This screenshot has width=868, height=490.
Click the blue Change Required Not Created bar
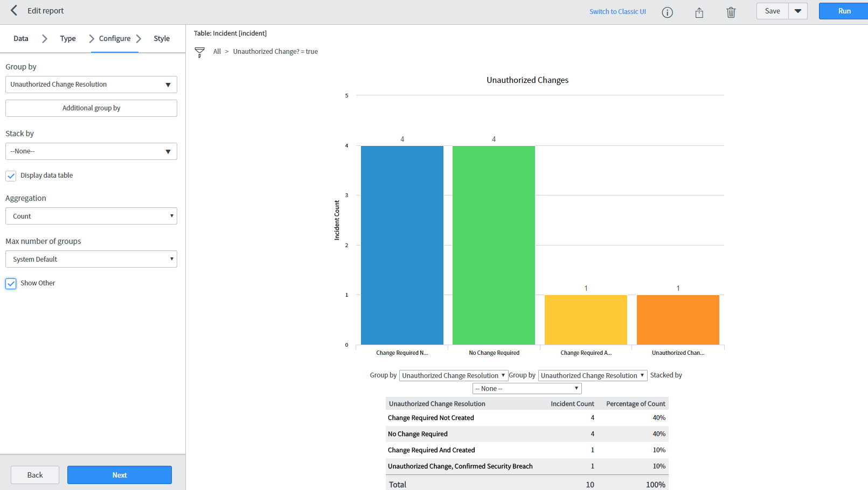tap(402, 245)
